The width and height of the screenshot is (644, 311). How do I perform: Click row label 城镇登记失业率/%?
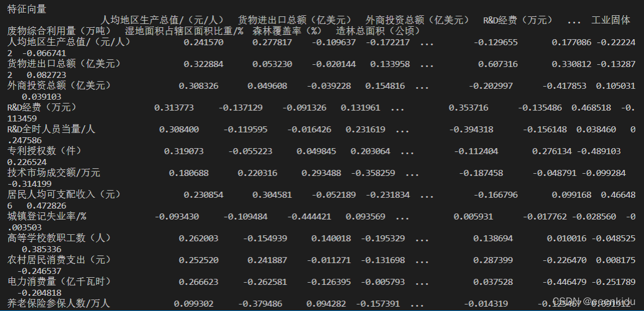tap(47, 217)
